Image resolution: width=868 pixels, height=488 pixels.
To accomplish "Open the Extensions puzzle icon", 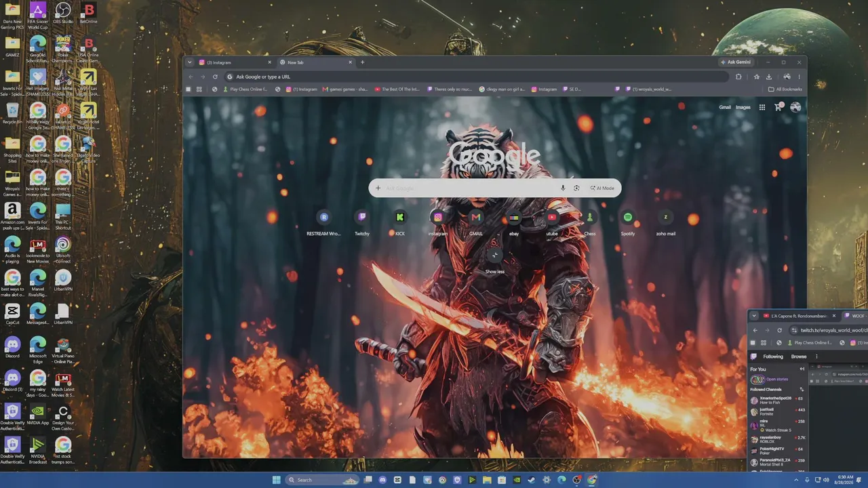I will [x=738, y=77].
